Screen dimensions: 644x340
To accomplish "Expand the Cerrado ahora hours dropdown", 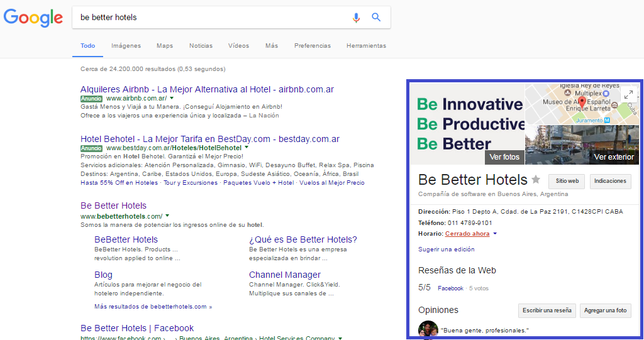I will tap(495, 234).
